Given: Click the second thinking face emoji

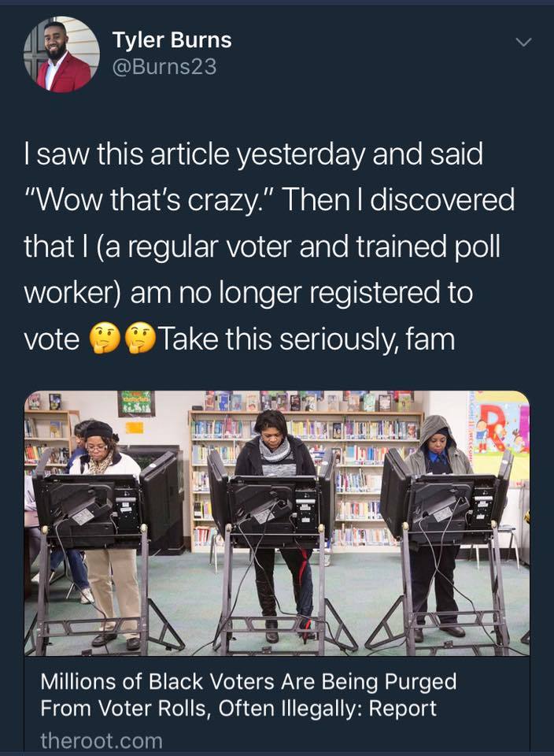Looking at the screenshot, I should coord(141,339).
